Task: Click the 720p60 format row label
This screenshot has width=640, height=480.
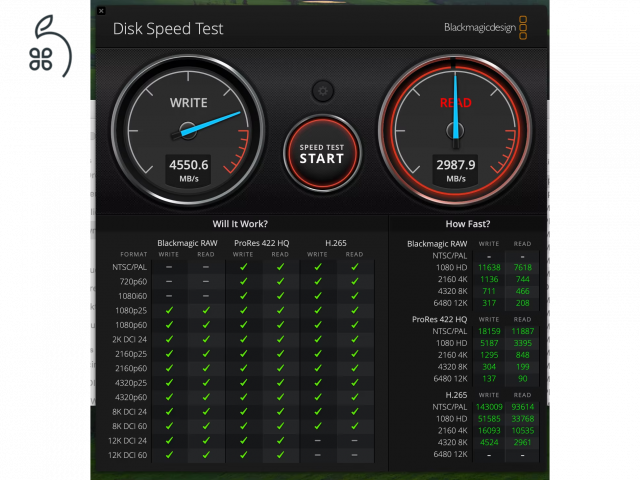Action: click(133, 282)
